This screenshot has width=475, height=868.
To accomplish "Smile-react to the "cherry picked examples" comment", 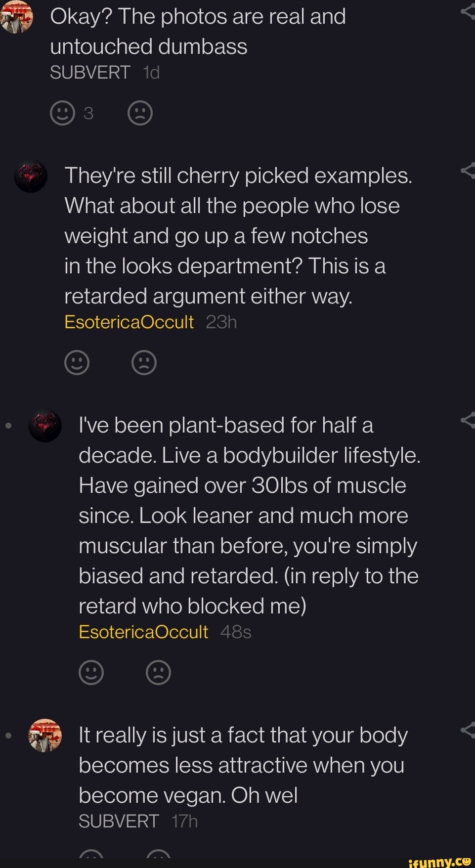I will [77, 363].
